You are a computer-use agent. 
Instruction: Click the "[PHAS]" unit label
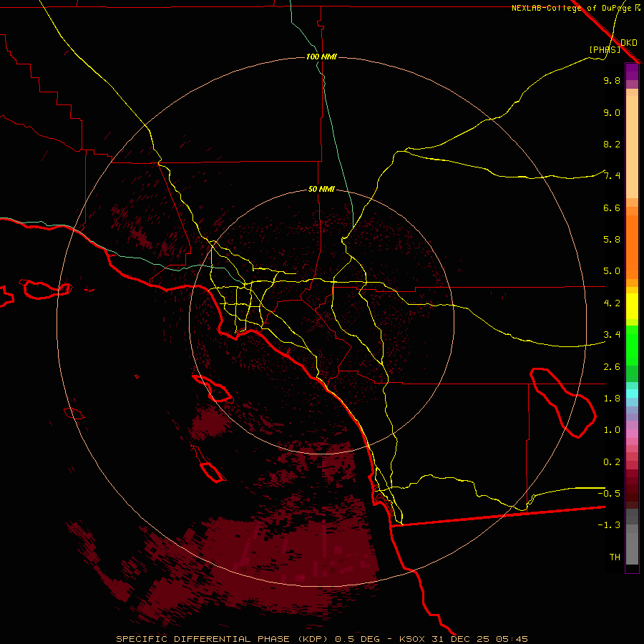tap(605, 49)
